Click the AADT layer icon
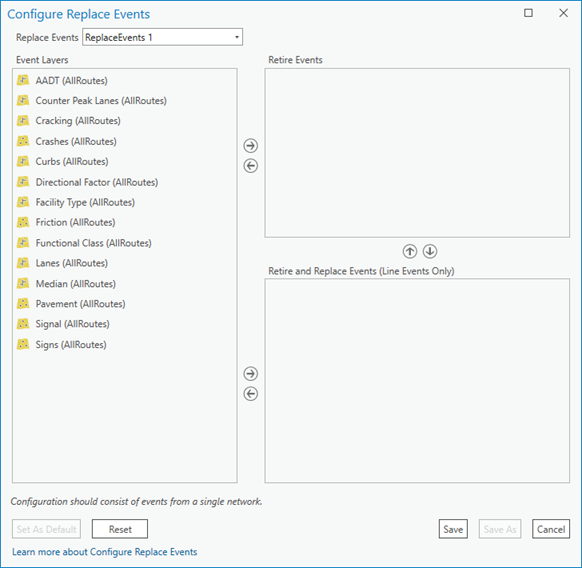The width and height of the screenshot is (582, 568). tap(23, 80)
